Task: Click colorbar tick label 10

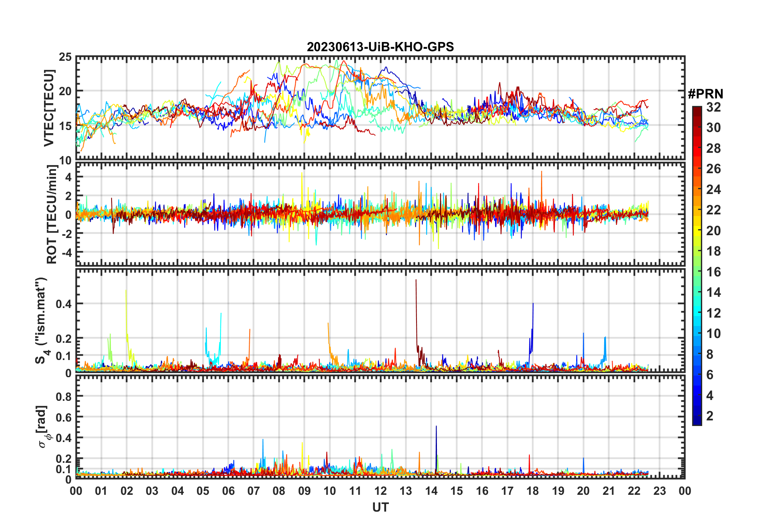Action: coord(713,334)
